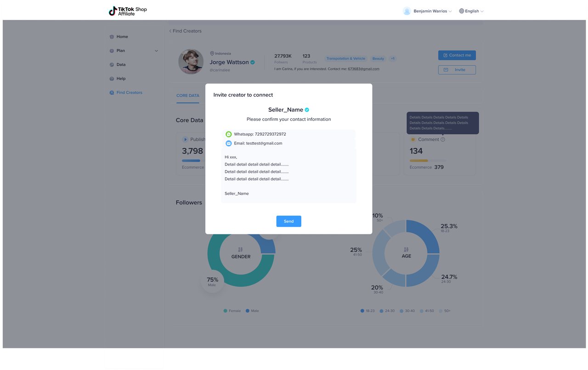Toggle the 41-50 age legend entry
588x370 pixels.
pos(427,311)
